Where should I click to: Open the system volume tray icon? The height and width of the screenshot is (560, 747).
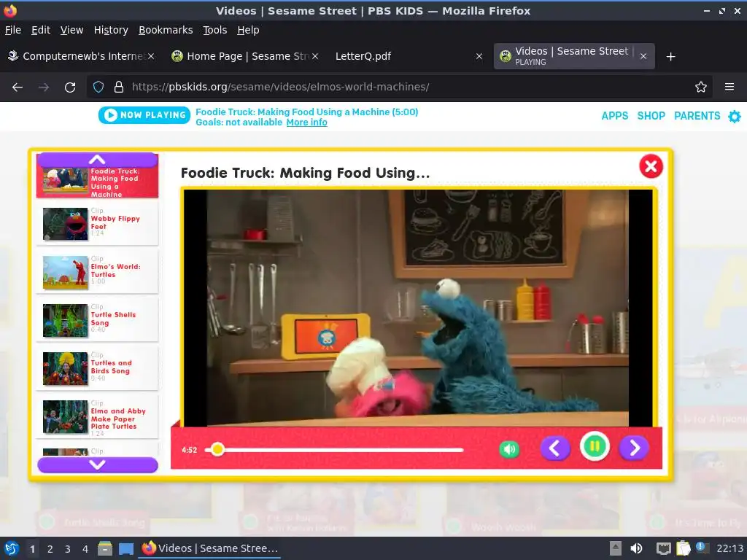click(636, 548)
